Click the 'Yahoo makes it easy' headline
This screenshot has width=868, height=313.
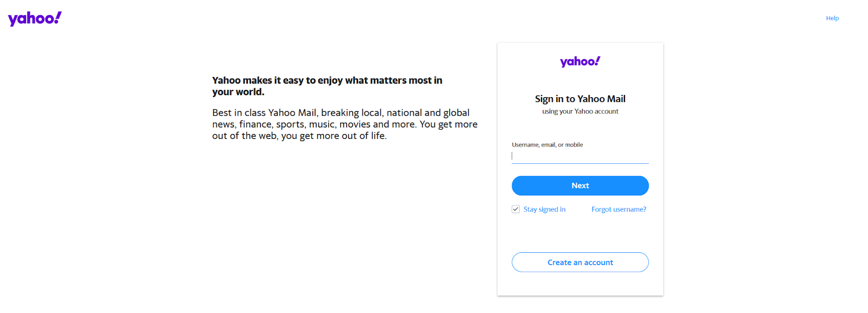pos(327,86)
